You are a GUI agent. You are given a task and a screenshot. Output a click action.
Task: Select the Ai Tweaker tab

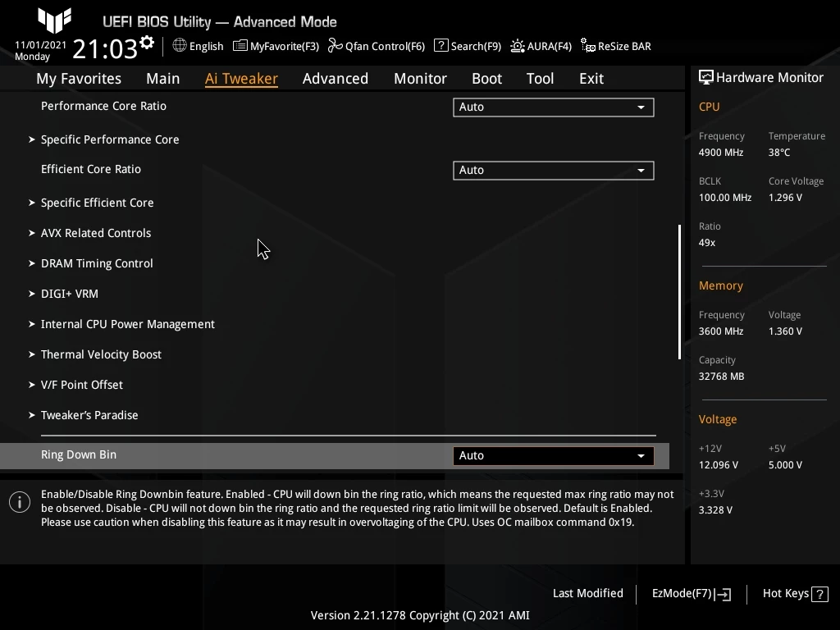pos(241,79)
